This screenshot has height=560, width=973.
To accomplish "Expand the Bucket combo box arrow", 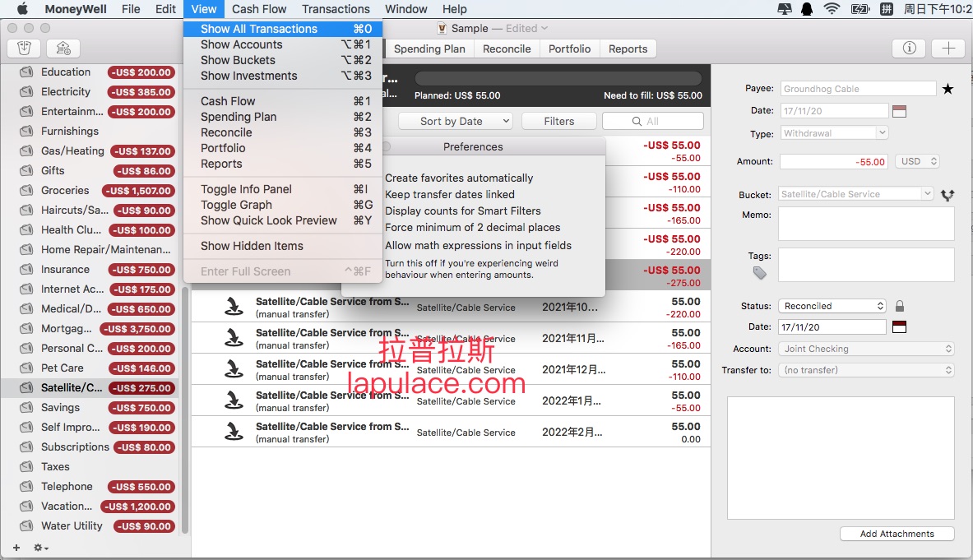I will 927,194.
